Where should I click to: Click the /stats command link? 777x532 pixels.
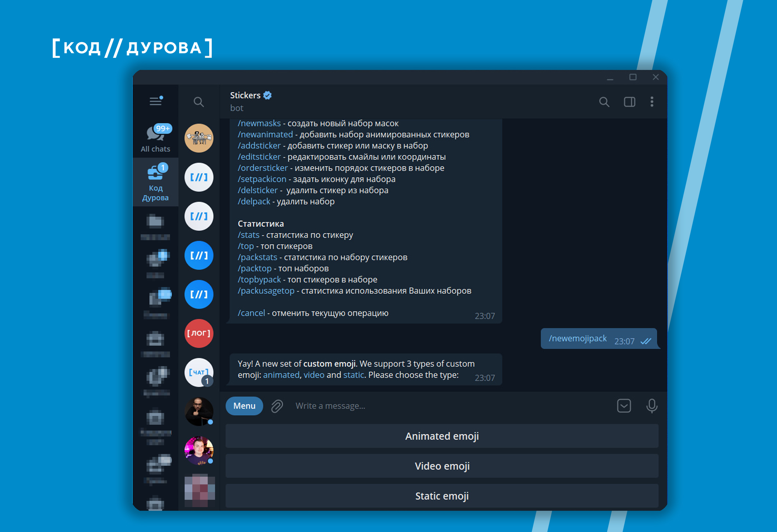tap(248, 235)
